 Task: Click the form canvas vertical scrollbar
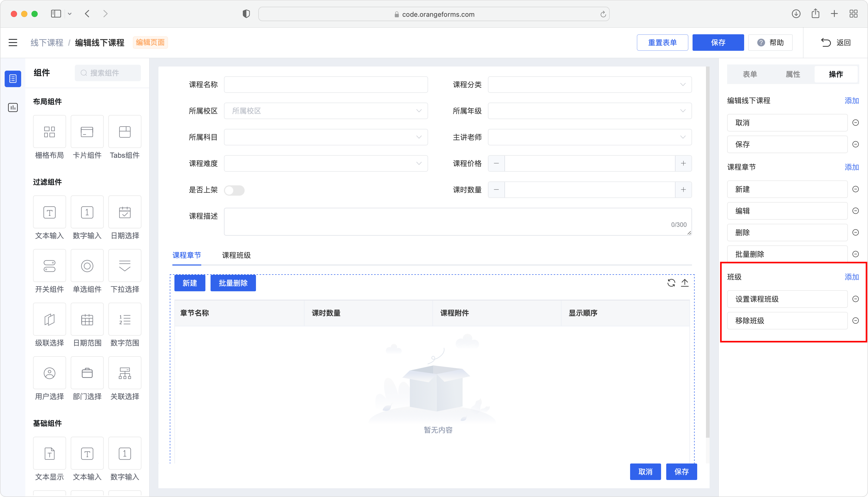[x=708, y=252]
